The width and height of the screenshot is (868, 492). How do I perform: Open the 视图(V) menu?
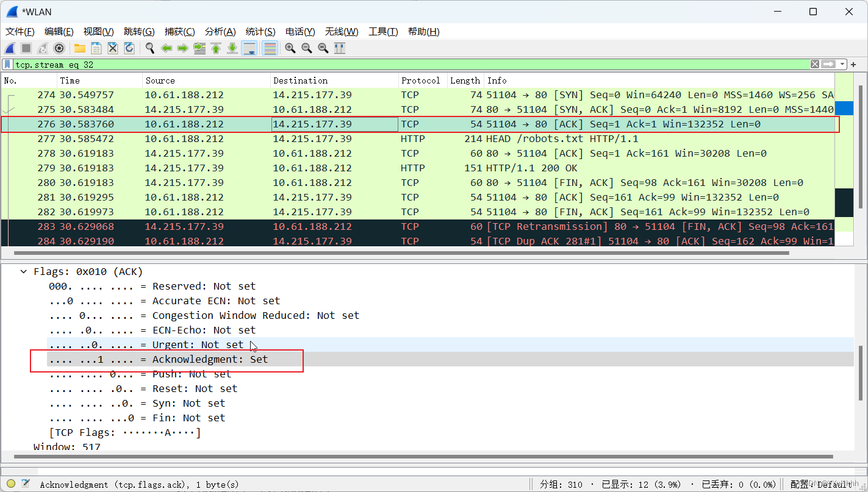(x=99, y=32)
